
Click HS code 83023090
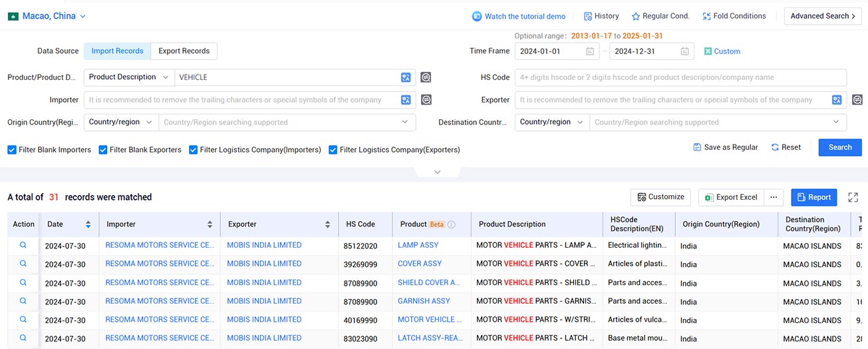[361, 339]
